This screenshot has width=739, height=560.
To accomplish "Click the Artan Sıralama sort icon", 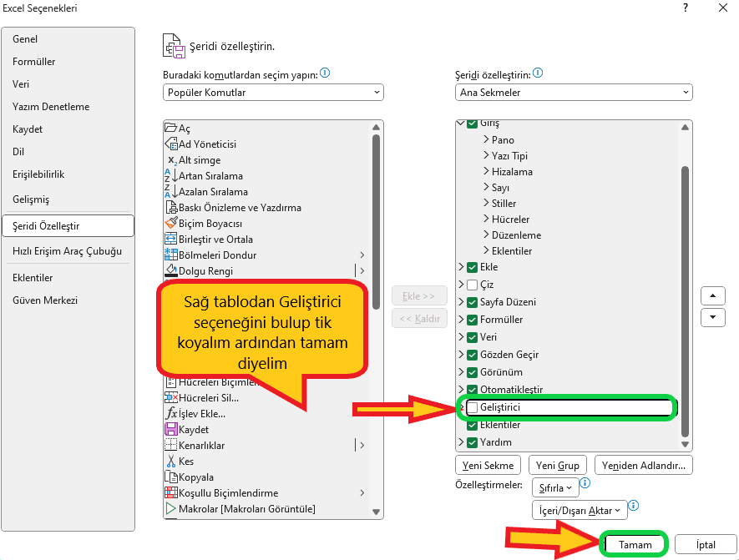I will point(171,176).
